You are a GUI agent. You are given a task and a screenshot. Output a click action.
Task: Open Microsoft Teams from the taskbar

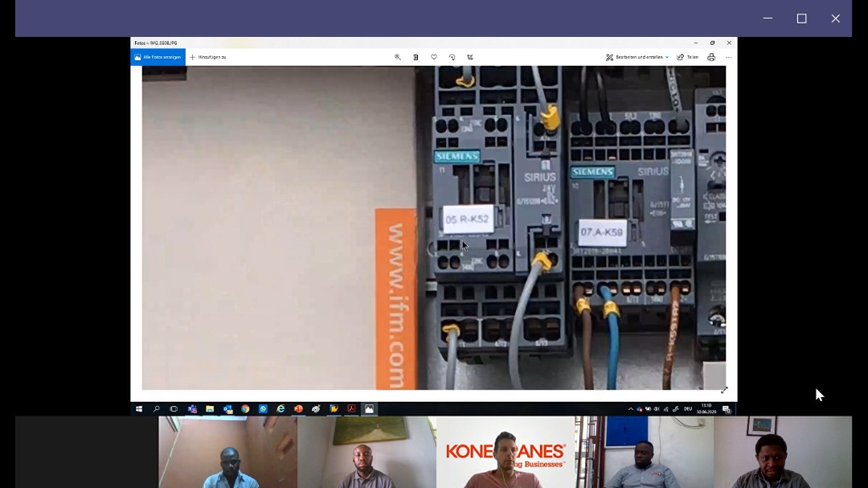click(x=192, y=409)
